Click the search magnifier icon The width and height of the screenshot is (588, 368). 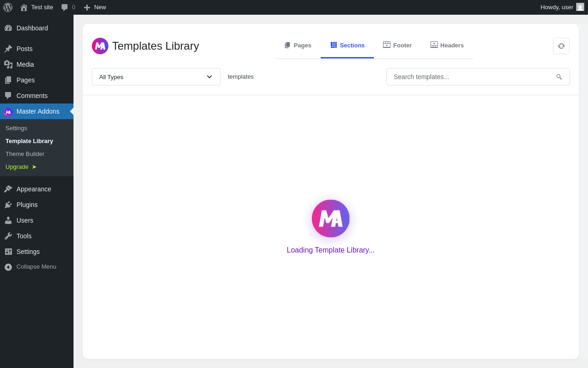pos(559,77)
